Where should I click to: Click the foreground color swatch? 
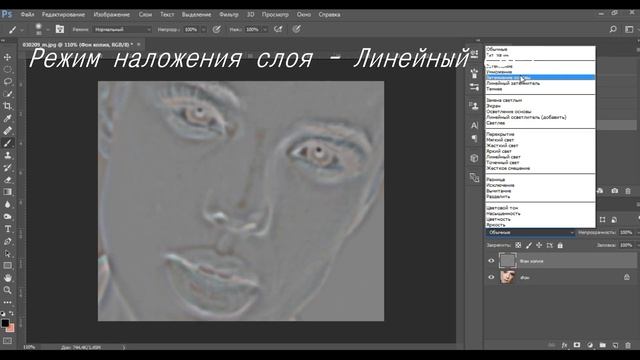coord(4,323)
